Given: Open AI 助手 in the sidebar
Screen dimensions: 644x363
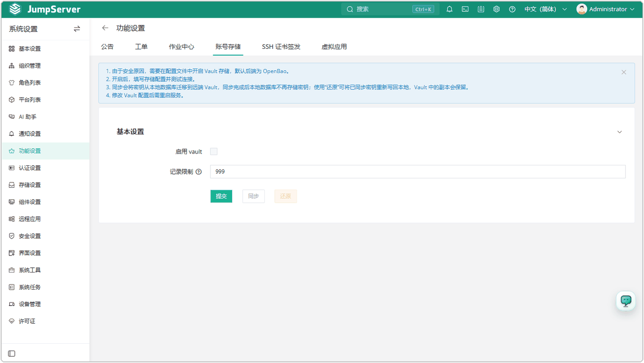Looking at the screenshot, I should (45, 117).
